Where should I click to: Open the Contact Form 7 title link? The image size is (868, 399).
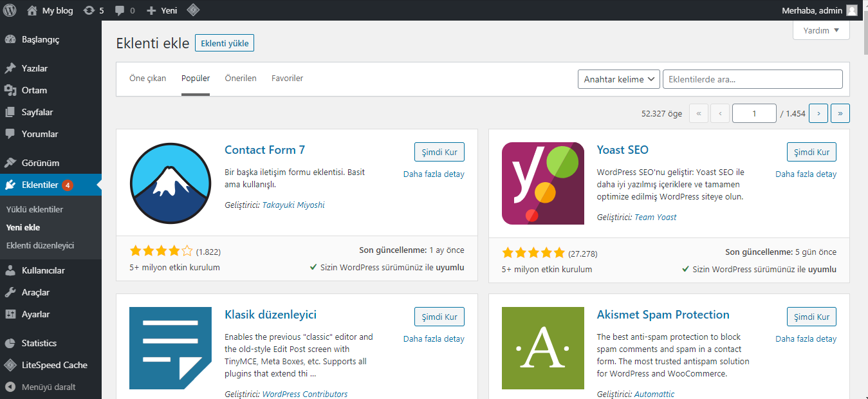coord(265,150)
